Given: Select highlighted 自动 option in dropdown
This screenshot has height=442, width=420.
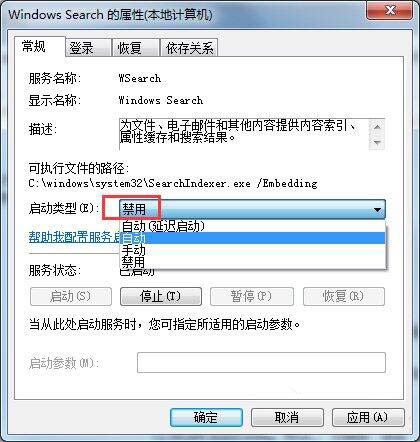Looking at the screenshot, I should pyautogui.click(x=252, y=238).
